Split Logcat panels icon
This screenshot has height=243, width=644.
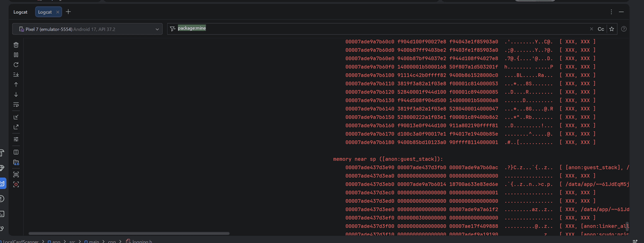[16, 152]
